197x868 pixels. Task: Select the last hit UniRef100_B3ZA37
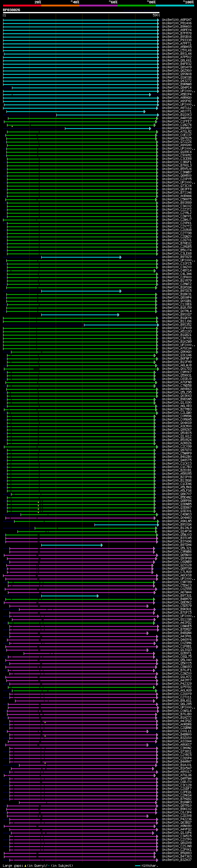point(176,860)
